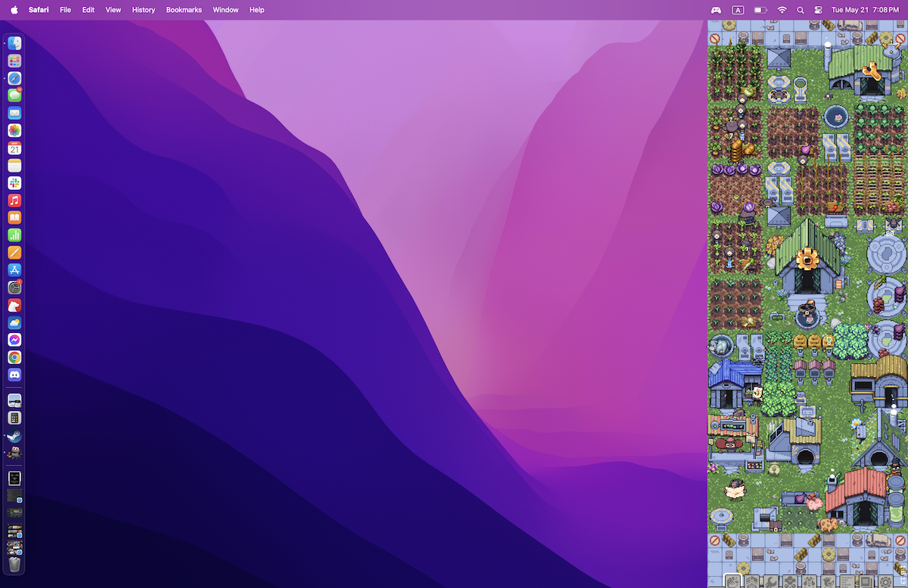Open the gear settings in game toolbar
This screenshot has width=908, height=588.
(885, 582)
